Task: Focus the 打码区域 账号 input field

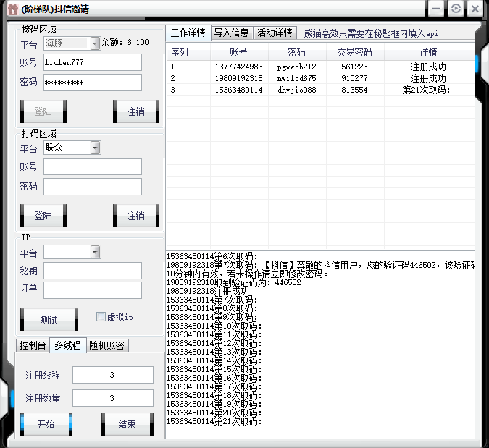Action: tap(93, 166)
